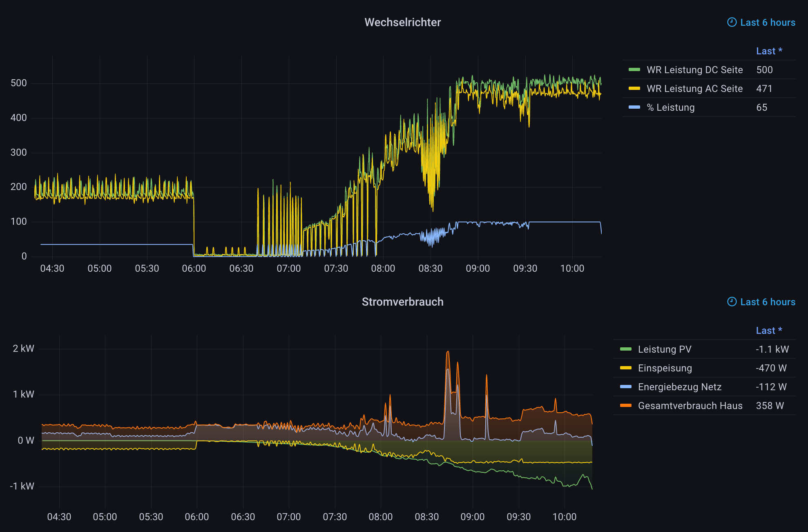This screenshot has width=808, height=532.
Task: Open color picker for WR Leistung DC Seite
Action: pos(634,70)
